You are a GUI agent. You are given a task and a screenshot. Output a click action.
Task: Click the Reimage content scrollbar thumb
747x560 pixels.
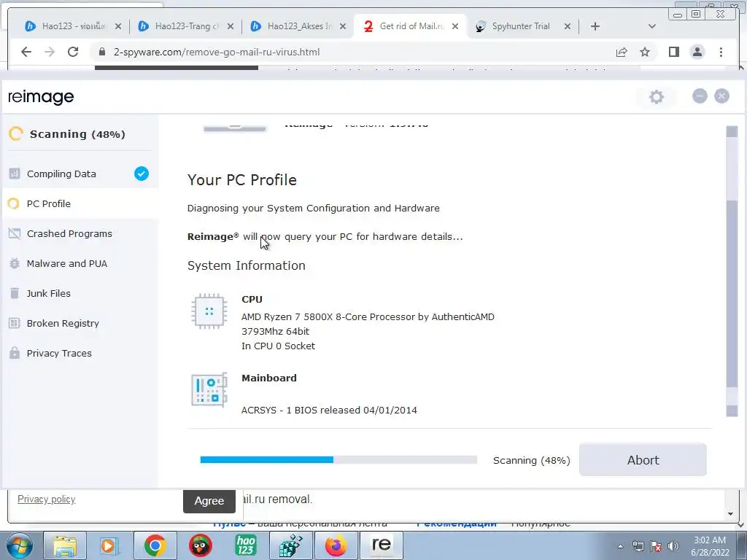pos(732,294)
